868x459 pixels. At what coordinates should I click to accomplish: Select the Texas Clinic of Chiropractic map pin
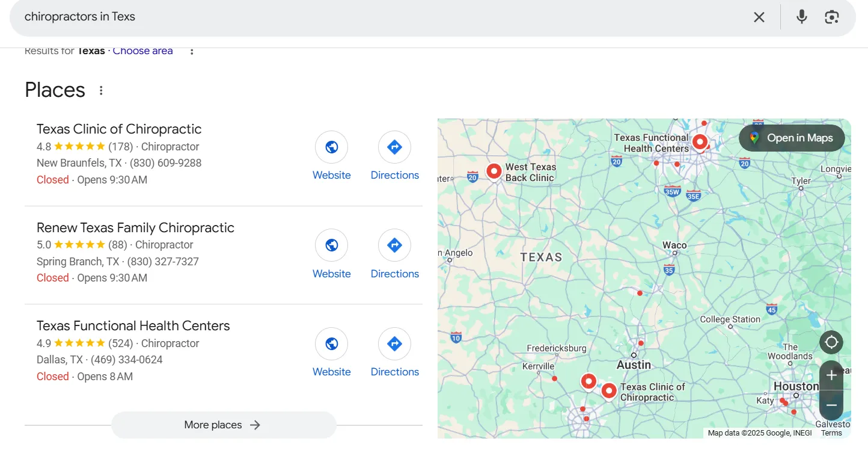[x=609, y=391]
